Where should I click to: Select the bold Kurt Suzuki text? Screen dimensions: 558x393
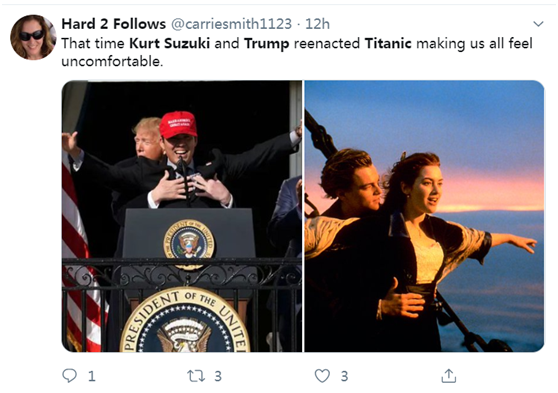click(169, 43)
